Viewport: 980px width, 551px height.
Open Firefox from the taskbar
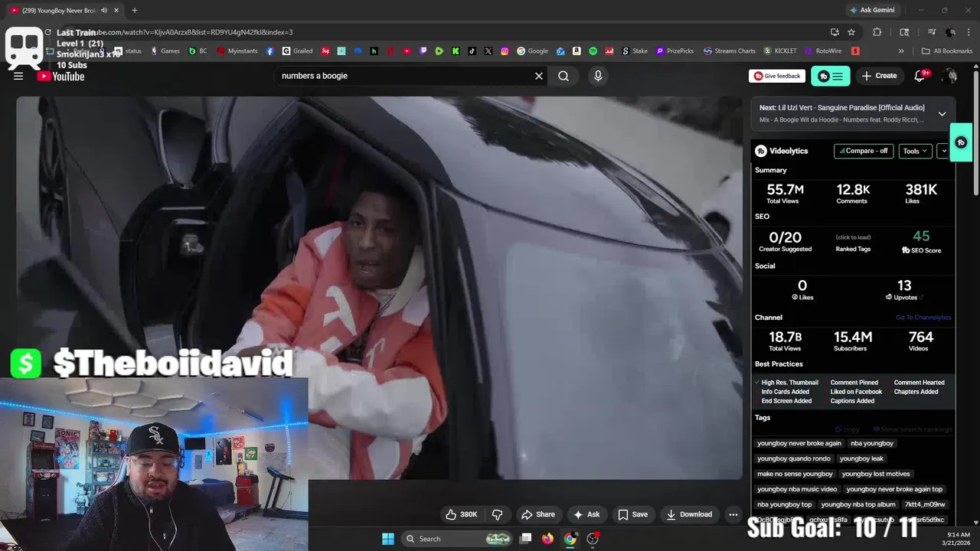click(x=547, y=539)
